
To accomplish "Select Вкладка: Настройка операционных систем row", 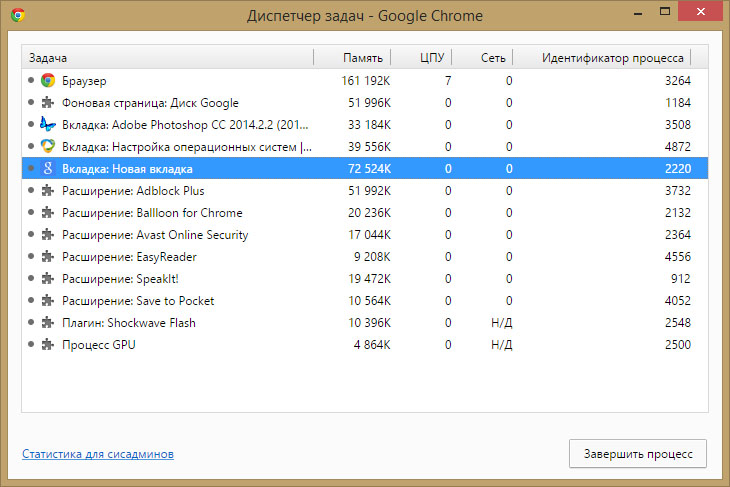I will tap(365, 146).
